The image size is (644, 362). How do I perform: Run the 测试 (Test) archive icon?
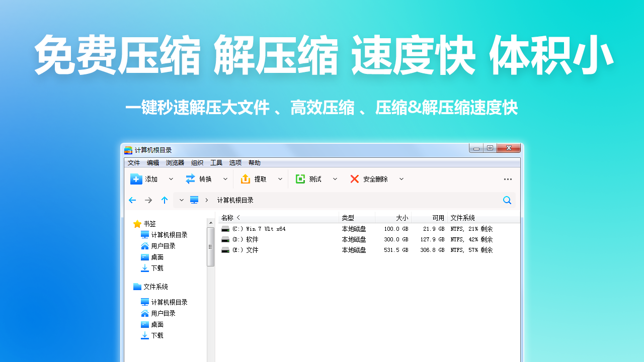(x=300, y=179)
